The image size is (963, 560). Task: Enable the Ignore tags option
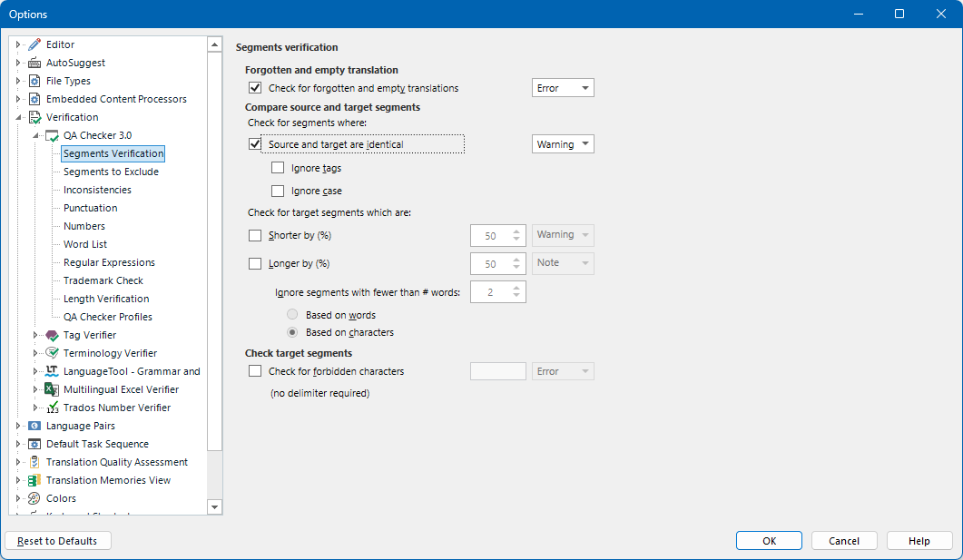[278, 168]
